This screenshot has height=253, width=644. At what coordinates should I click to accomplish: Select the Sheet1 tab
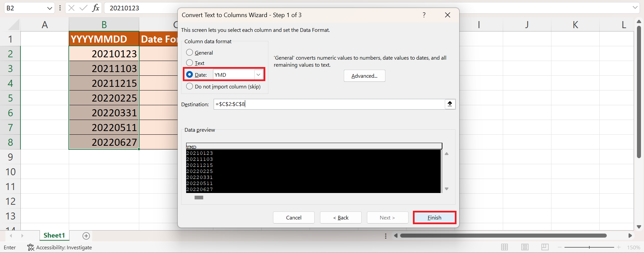click(x=54, y=236)
